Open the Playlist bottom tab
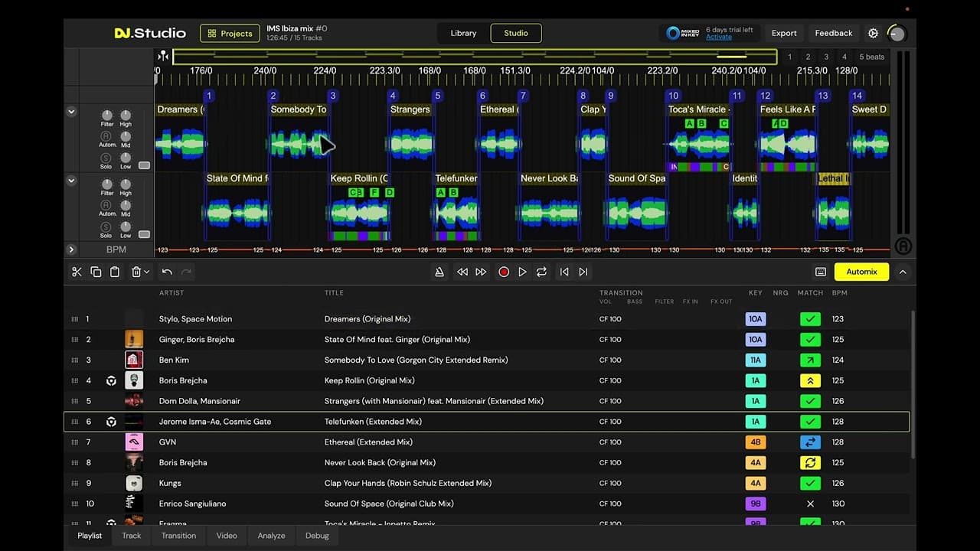This screenshot has width=980, height=551. click(90, 536)
